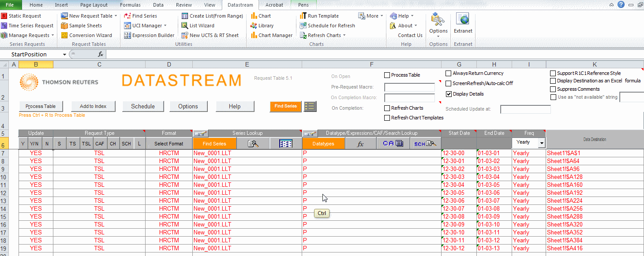
Task: Click the Schedule button
Action: (x=143, y=106)
